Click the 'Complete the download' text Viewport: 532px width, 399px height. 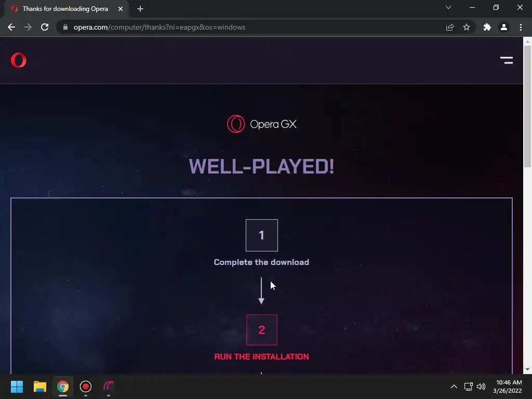(262, 262)
